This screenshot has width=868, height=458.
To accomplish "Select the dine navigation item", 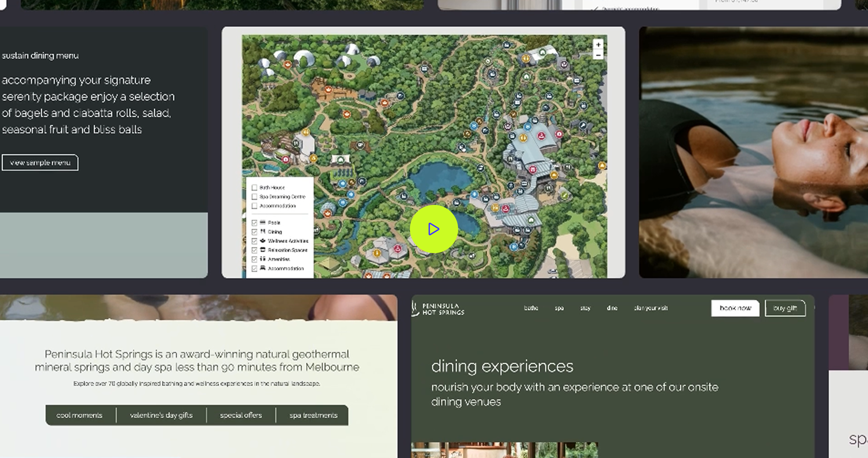I will pos(612,308).
